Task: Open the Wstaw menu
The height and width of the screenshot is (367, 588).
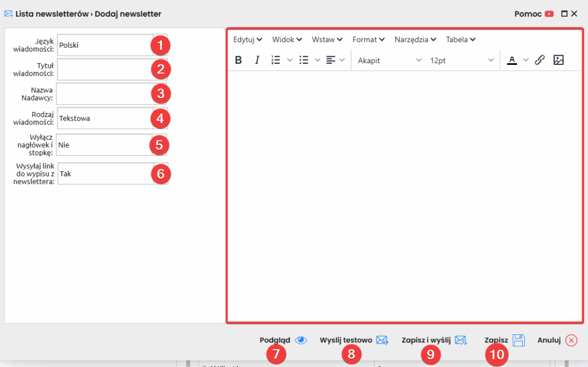Action: (327, 40)
